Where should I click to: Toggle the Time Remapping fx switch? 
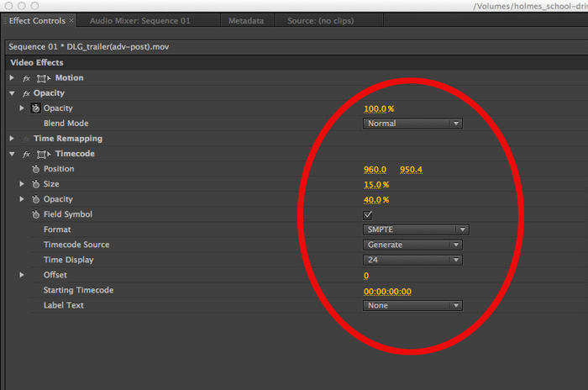point(26,139)
